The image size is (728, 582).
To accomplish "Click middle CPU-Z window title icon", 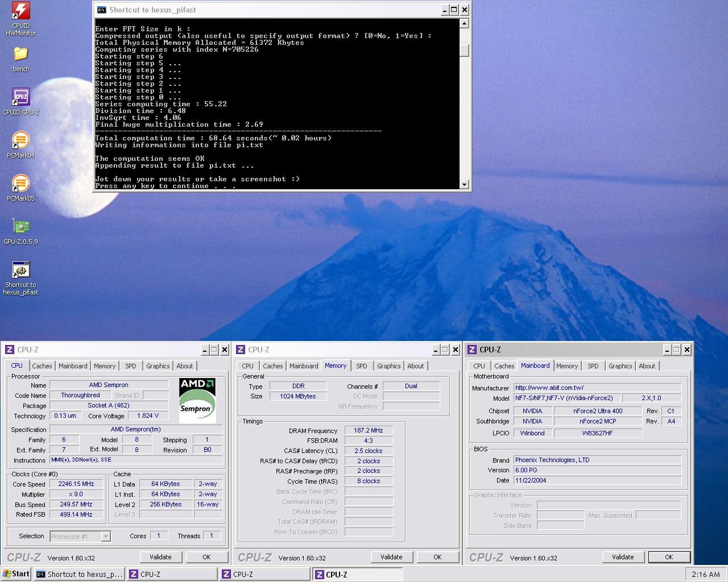I will click(x=241, y=350).
